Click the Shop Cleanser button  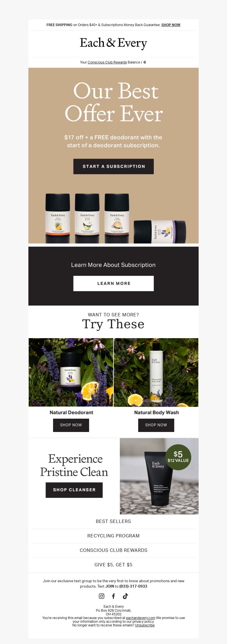click(74, 490)
